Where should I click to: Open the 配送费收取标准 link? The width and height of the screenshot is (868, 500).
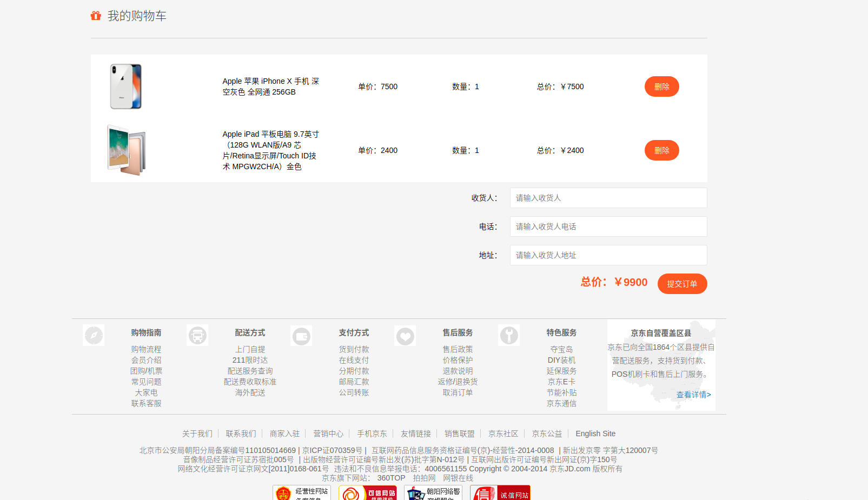(250, 382)
